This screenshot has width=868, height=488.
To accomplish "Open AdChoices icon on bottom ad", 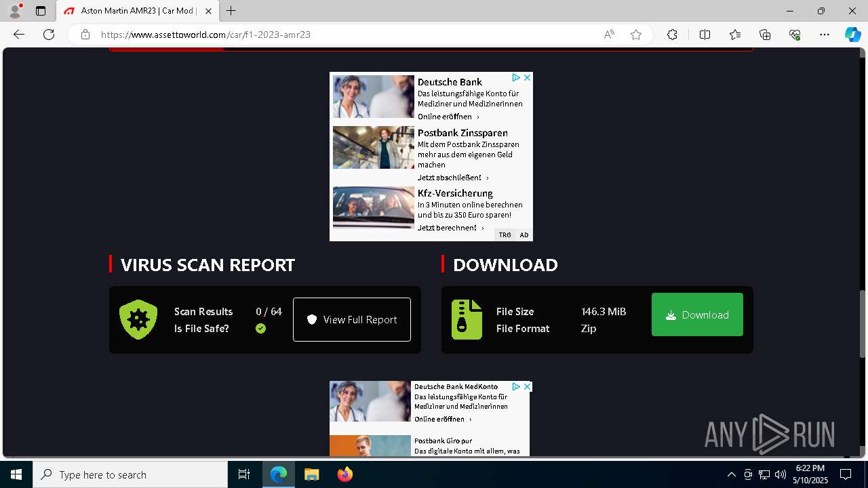I will 516,386.
